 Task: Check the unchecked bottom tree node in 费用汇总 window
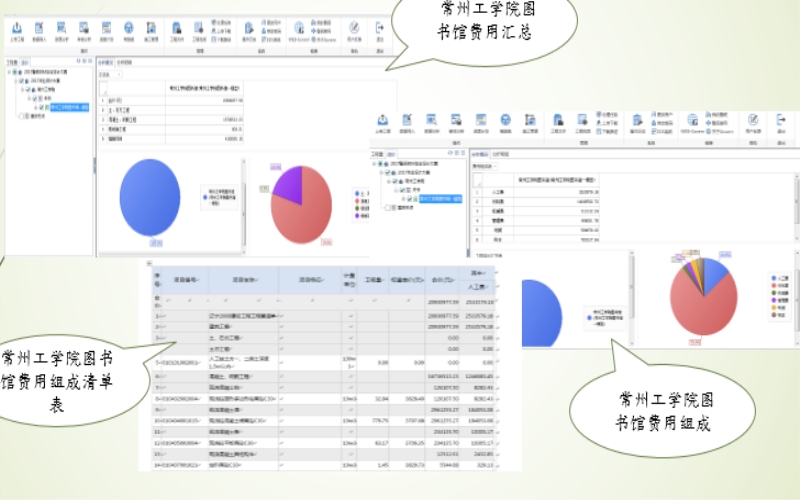[x=21, y=116]
